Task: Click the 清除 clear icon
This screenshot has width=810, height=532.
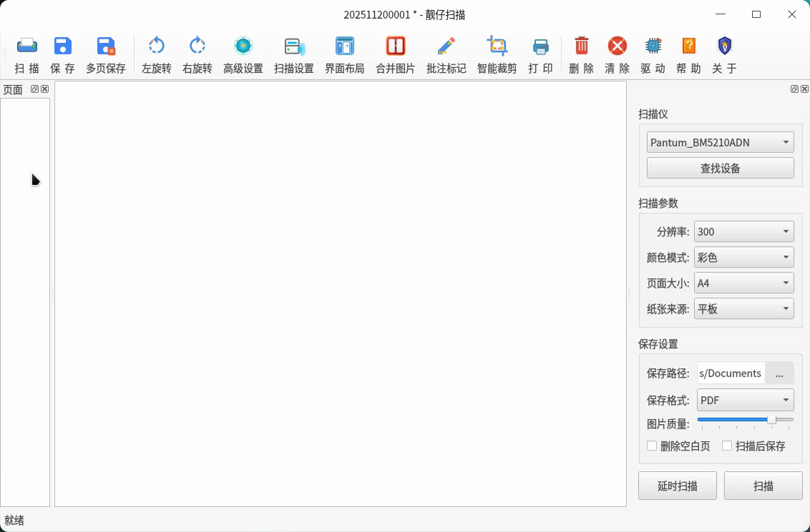Action: click(618, 54)
